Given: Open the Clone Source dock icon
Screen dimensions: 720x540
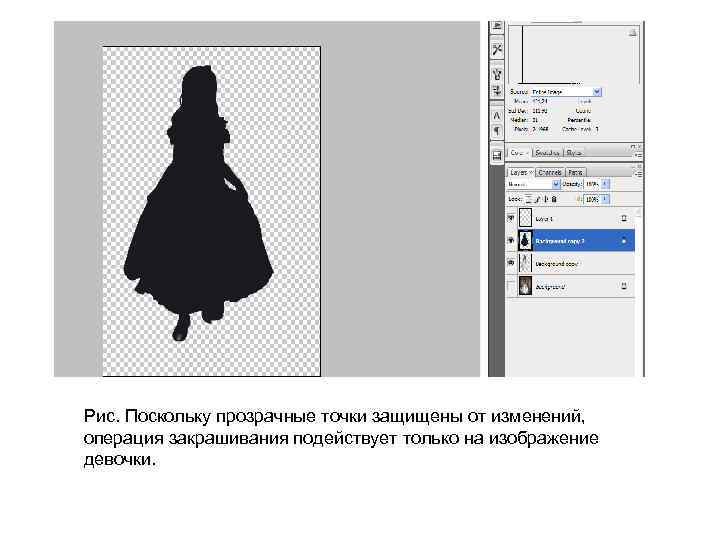Looking at the screenshot, I should (x=496, y=90).
